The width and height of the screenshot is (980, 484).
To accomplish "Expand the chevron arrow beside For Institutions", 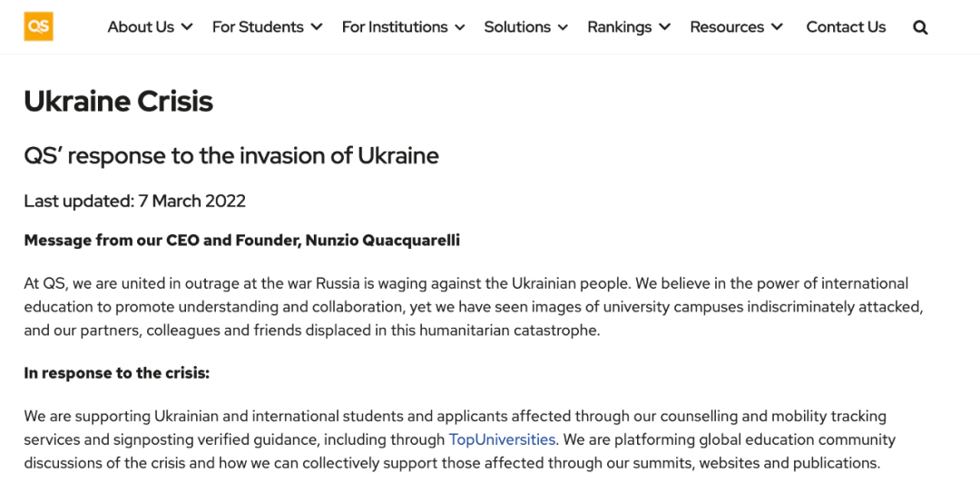I will click(460, 27).
